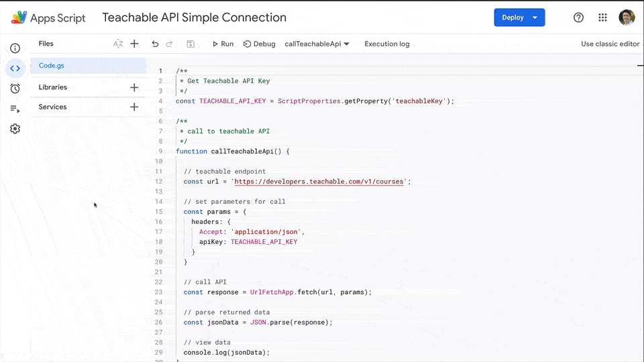Run the selected function
The width and height of the screenshot is (644, 362).
tap(223, 44)
